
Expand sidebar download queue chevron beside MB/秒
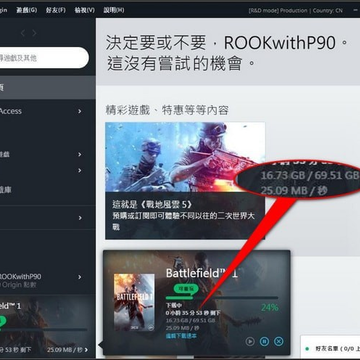tap(86, 350)
